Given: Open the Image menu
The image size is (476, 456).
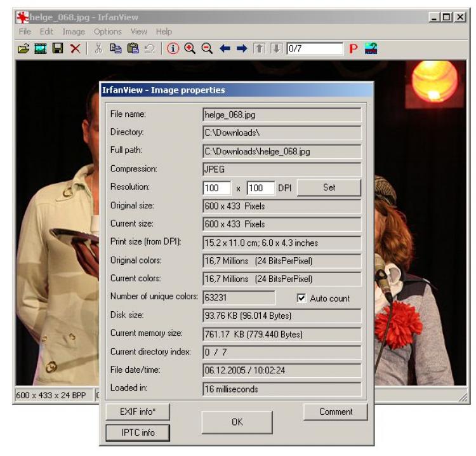Looking at the screenshot, I should [x=73, y=32].
